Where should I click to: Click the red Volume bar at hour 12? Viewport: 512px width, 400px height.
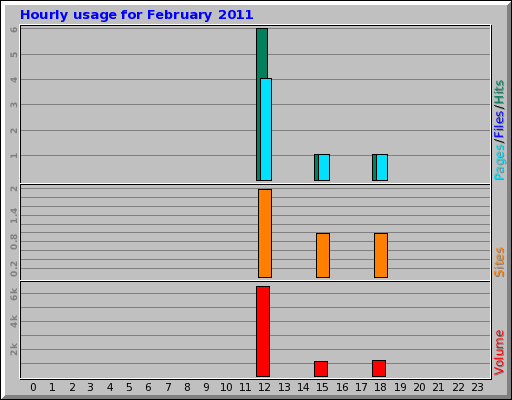pyautogui.click(x=263, y=331)
